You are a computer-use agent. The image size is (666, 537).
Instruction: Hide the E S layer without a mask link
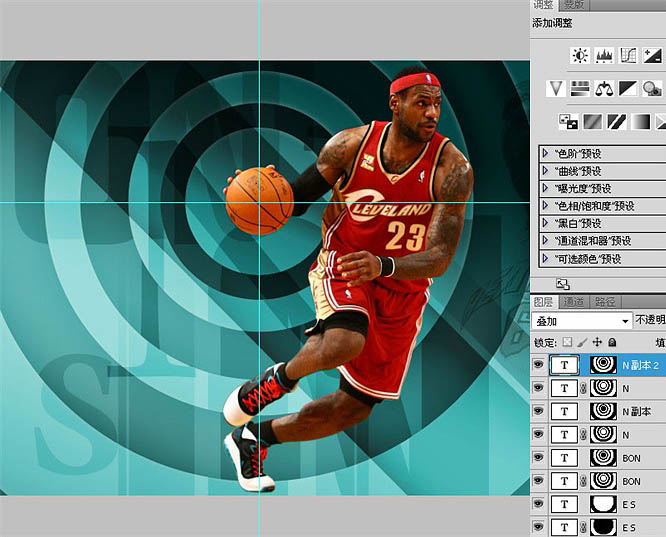539,504
